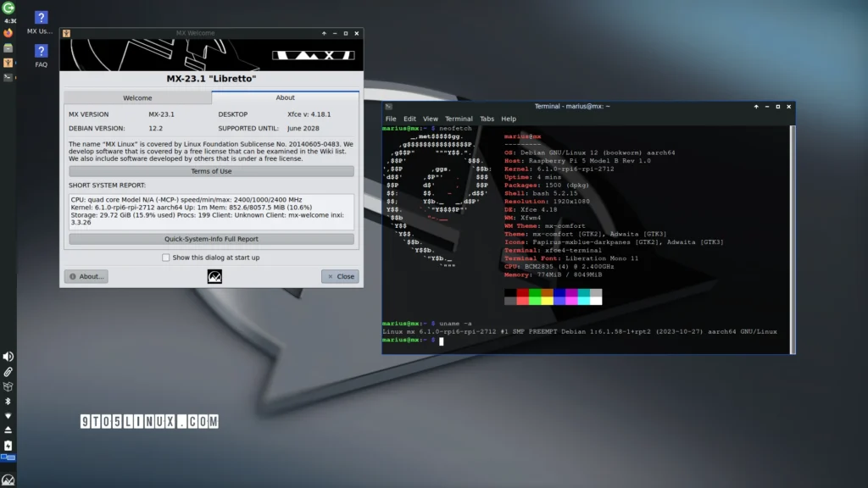This screenshot has height=488, width=868.
Task: Open the FAQ desktop icon
Action: [41, 56]
